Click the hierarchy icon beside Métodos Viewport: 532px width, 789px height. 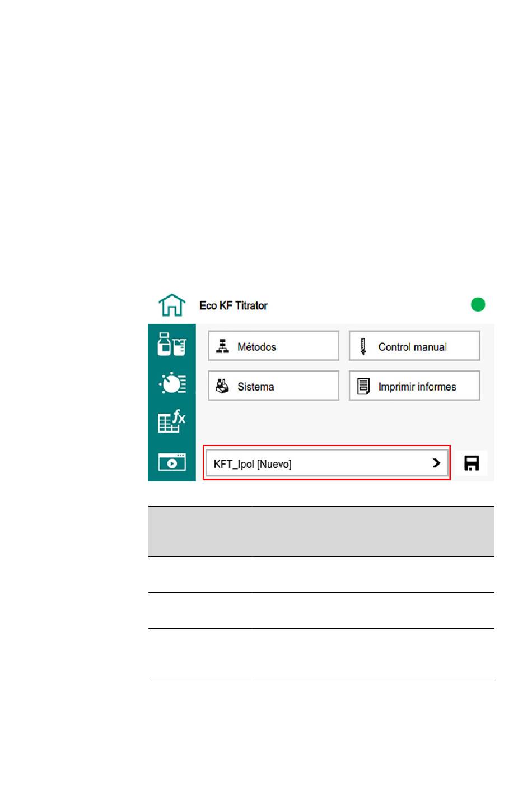pos(223,346)
